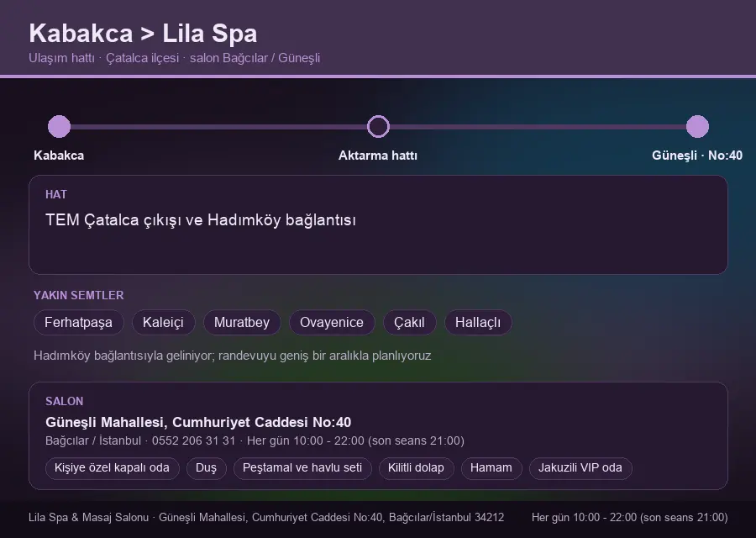
Task: Select the Peştamal ve havlu seti tag
Action: [x=302, y=468]
